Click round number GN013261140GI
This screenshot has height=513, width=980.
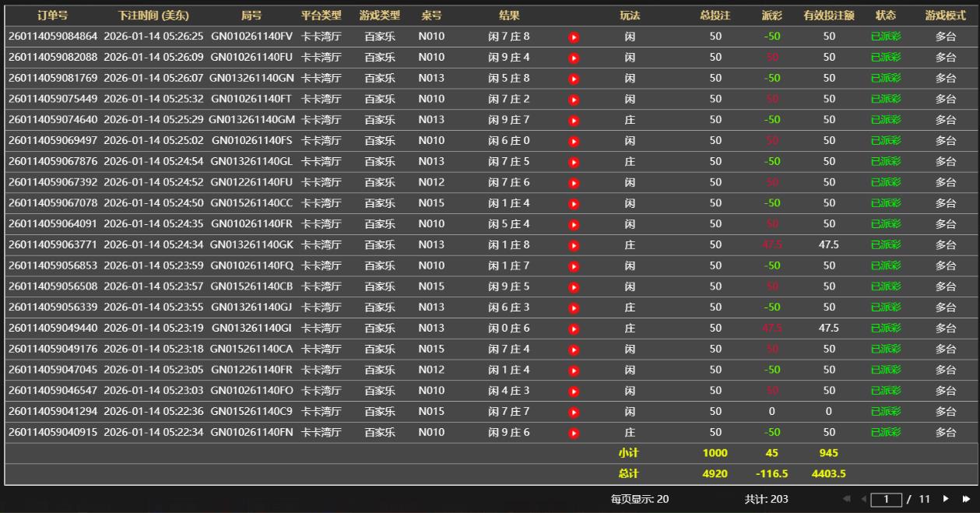(251, 328)
